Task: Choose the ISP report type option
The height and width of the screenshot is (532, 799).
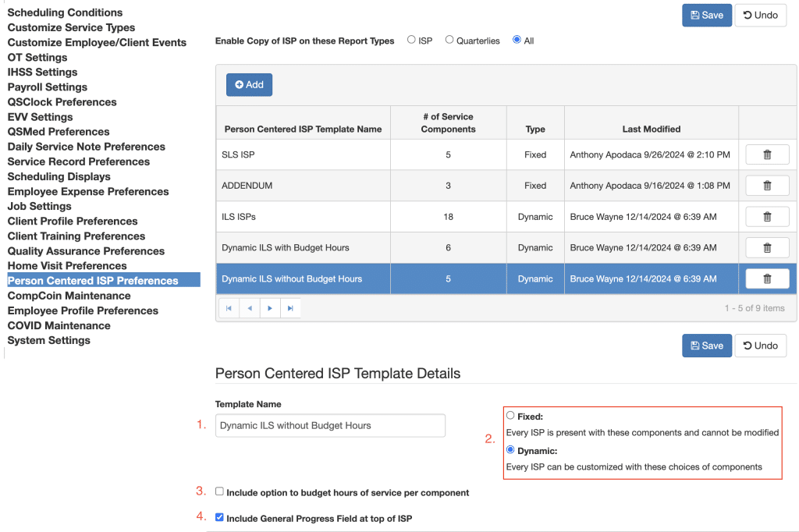Action: (412, 40)
